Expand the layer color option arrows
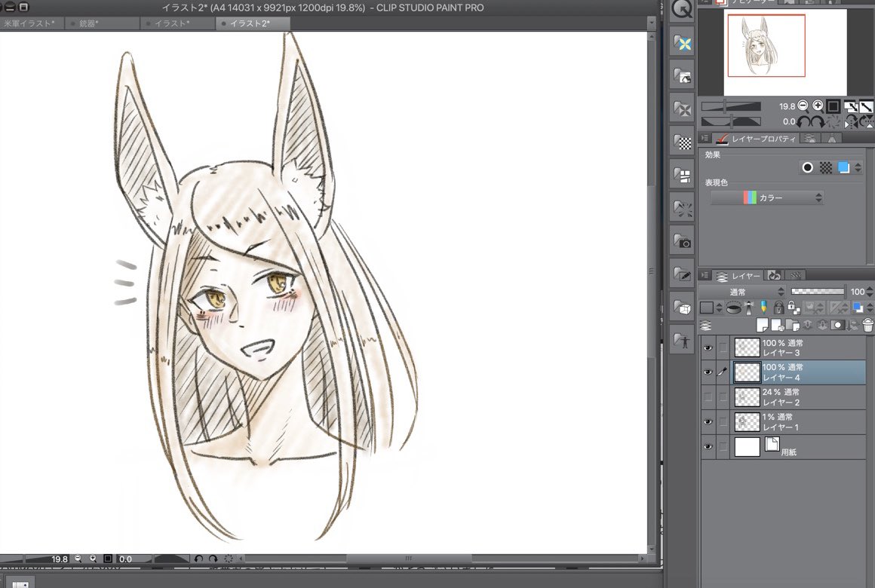This screenshot has height=588, width=875. (x=870, y=308)
